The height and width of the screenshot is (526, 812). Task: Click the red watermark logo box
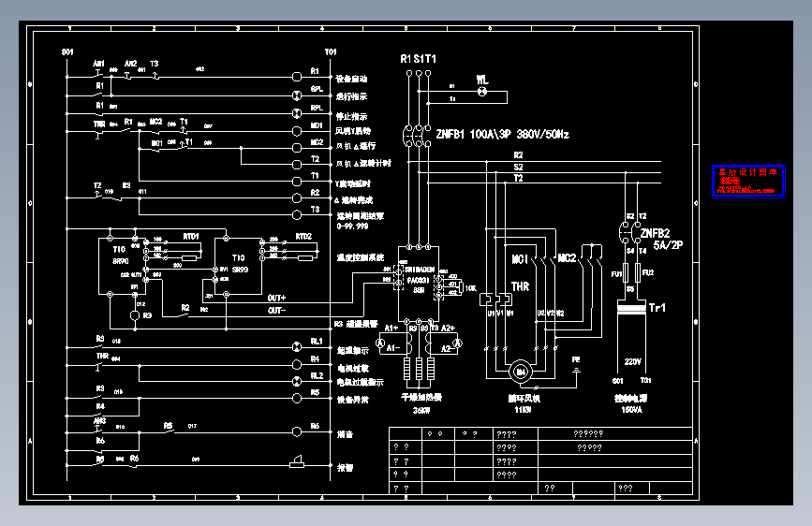tap(748, 182)
